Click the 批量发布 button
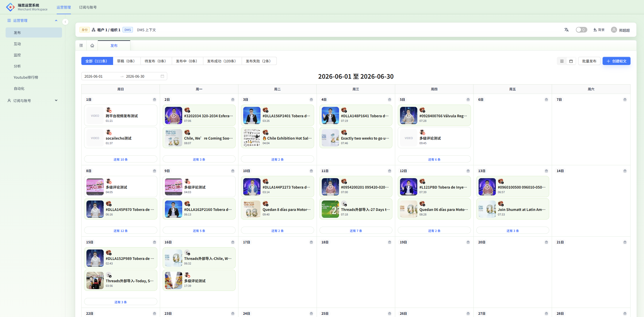The height and width of the screenshot is (317, 644). (x=589, y=61)
